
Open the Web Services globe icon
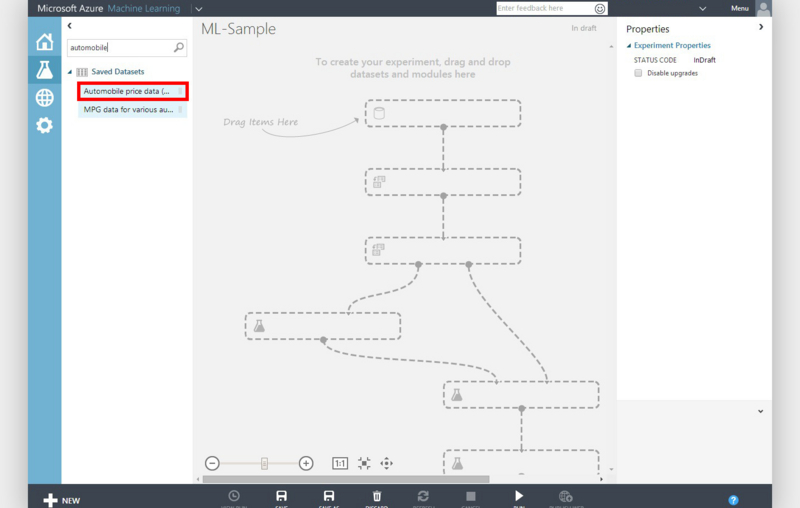coord(44,97)
